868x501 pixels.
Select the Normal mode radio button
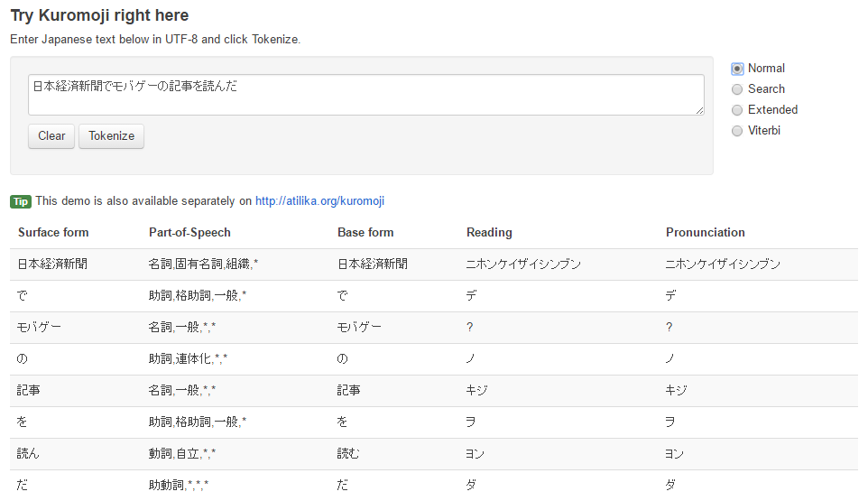coord(737,69)
